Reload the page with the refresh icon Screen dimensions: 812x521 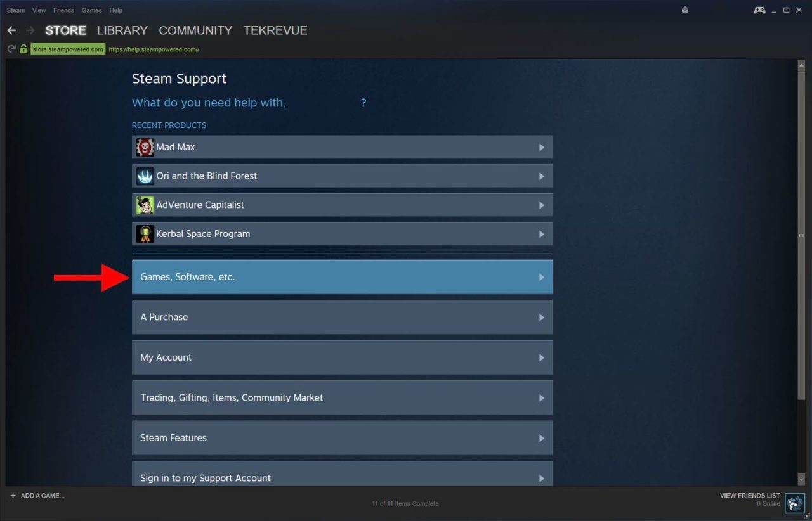pos(11,49)
